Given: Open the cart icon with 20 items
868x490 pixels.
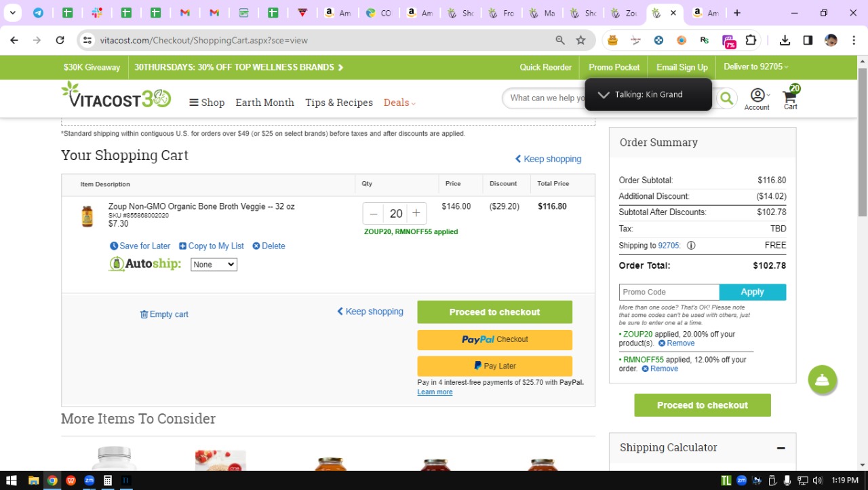Looking at the screenshot, I should pyautogui.click(x=791, y=97).
